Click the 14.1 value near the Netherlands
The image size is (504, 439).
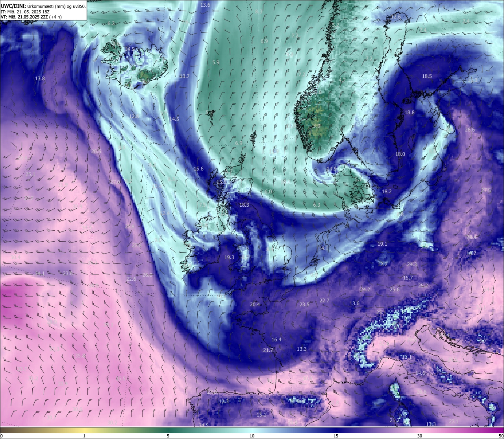323,248
